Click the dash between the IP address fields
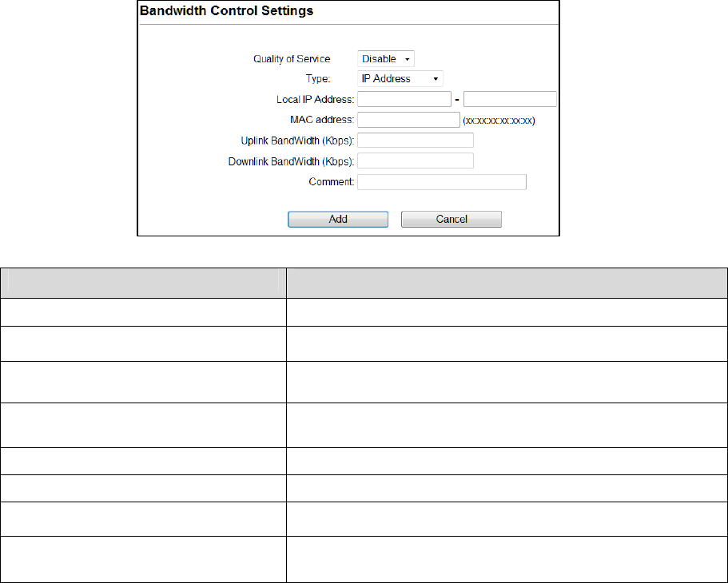 (457, 100)
